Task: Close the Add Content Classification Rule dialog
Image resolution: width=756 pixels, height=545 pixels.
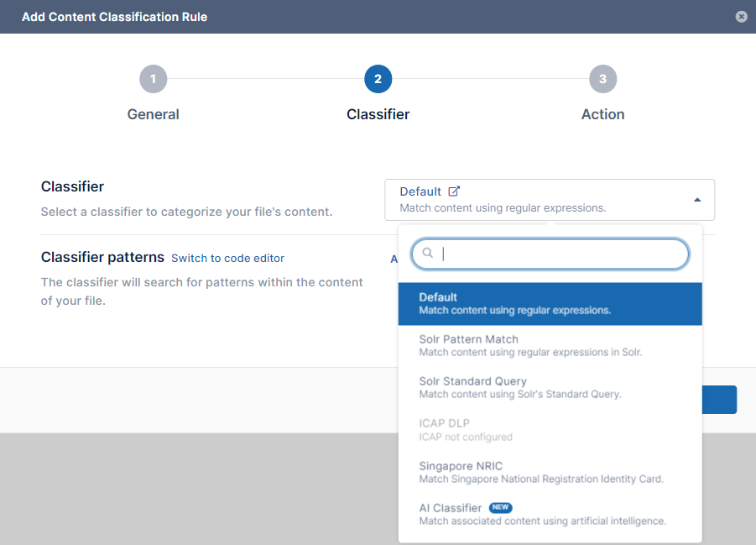Action: [741, 17]
